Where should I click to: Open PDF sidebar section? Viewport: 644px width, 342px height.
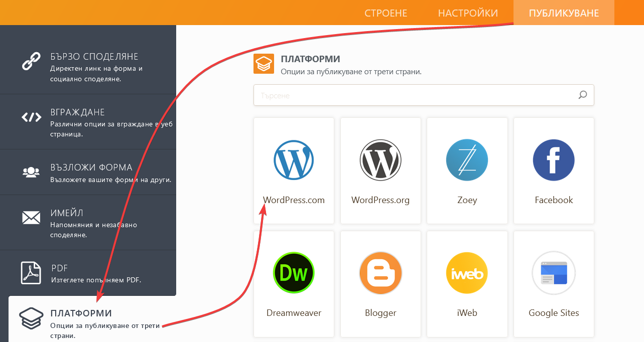click(x=88, y=273)
